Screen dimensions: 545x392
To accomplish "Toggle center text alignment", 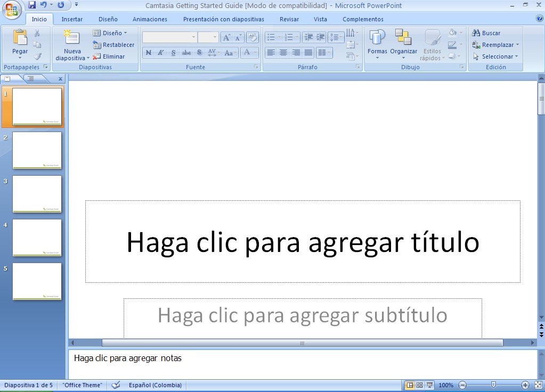I will [x=283, y=53].
